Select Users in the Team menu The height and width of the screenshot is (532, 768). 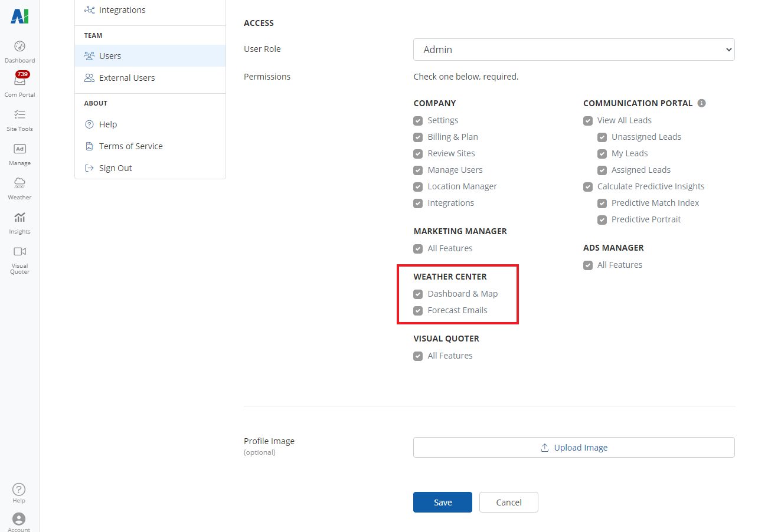(110, 56)
